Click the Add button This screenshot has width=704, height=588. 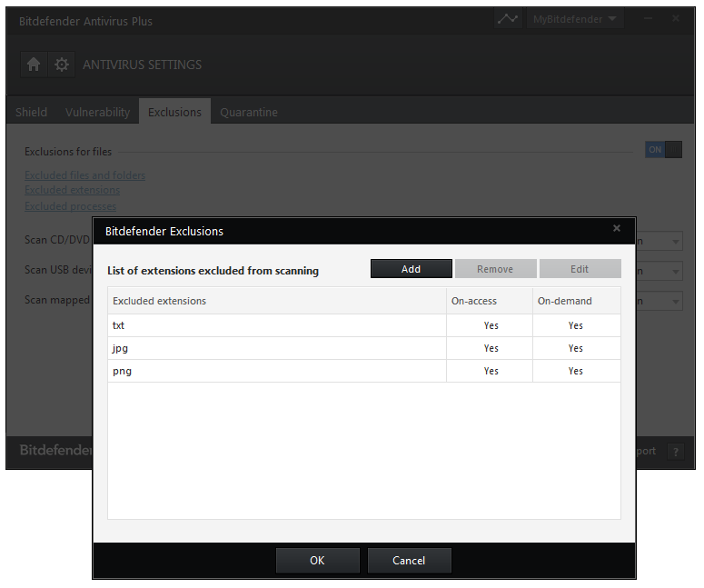click(x=411, y=269)
